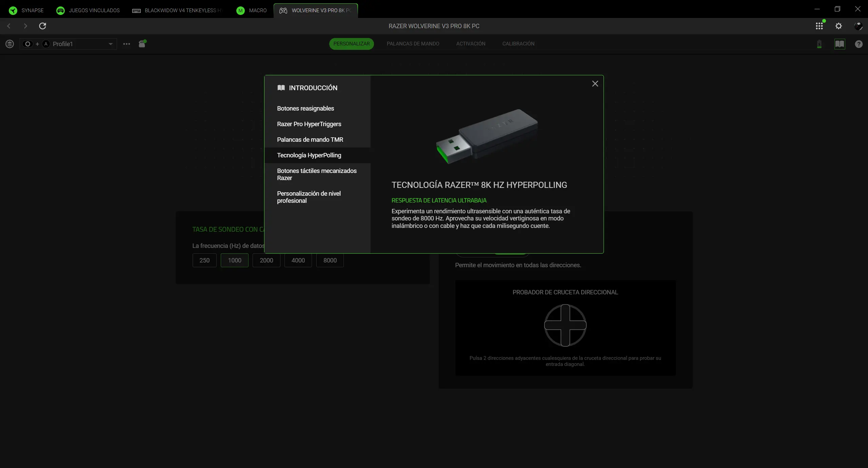This screenshot has width=868, height=468.
Task: Switch to PALANCAS DE MANDO tab
Action: coord(413,43)
